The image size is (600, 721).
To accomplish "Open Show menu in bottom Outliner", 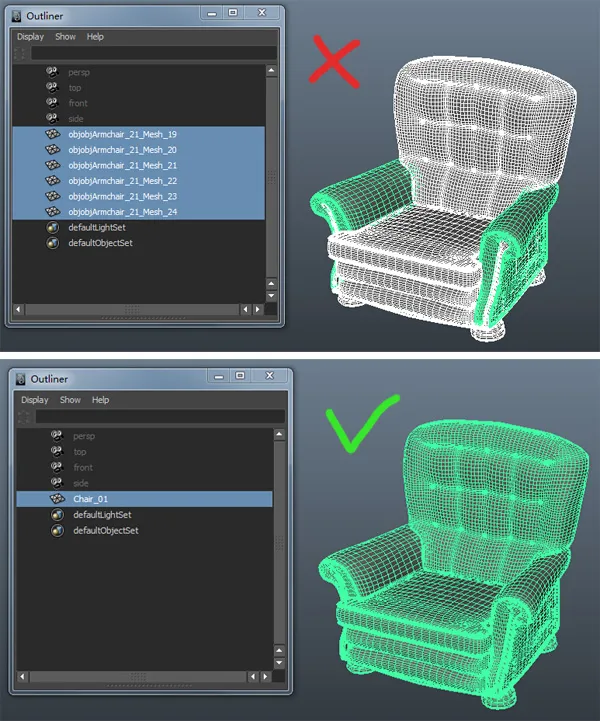I will click(70, 400).
